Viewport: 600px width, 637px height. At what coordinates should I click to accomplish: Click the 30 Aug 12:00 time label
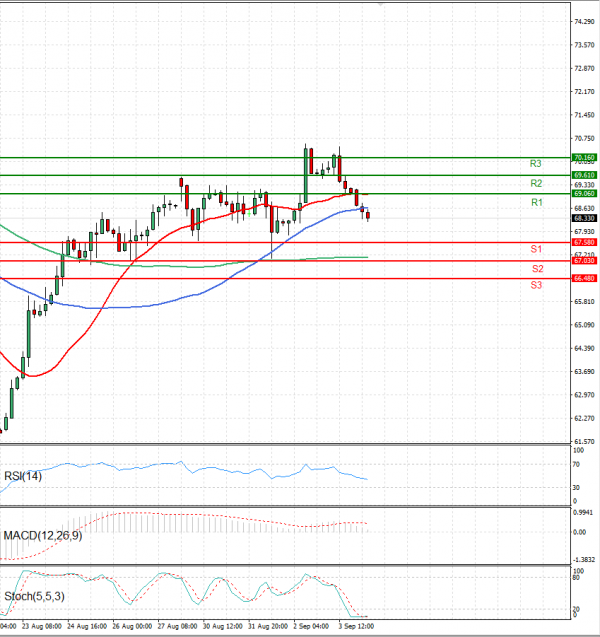[x=223, y=626]
